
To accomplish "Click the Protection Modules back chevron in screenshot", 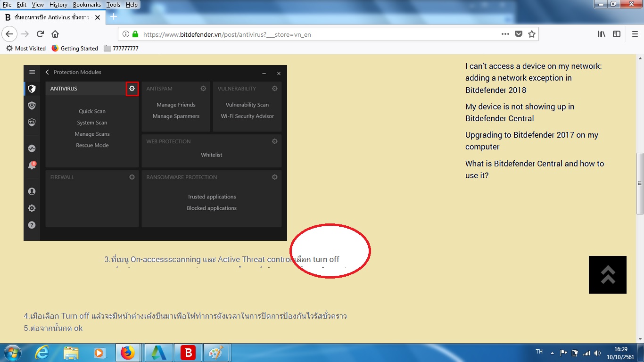I will [47, 72].
